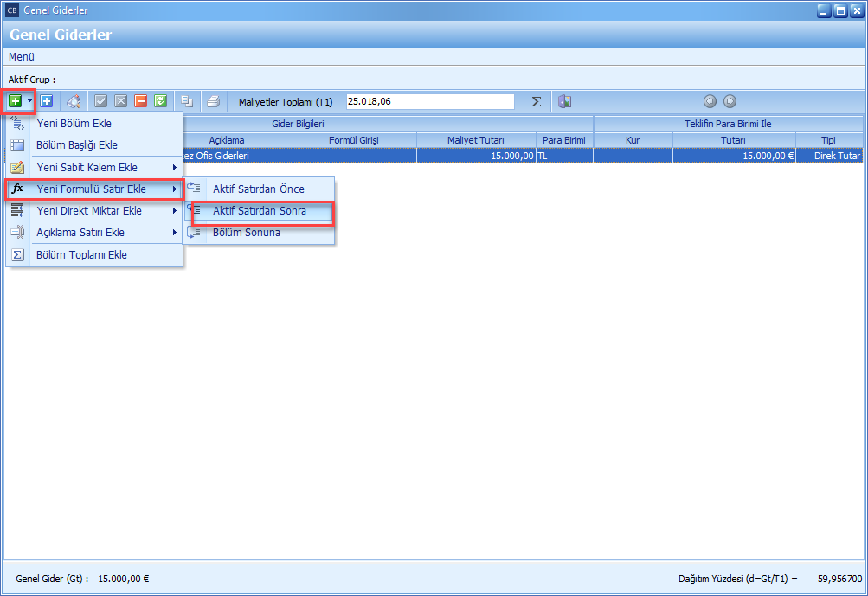The width and height of the screenshot is (868, 596).
Task: Click the sigma sum icon
Action: pos(537,101)
